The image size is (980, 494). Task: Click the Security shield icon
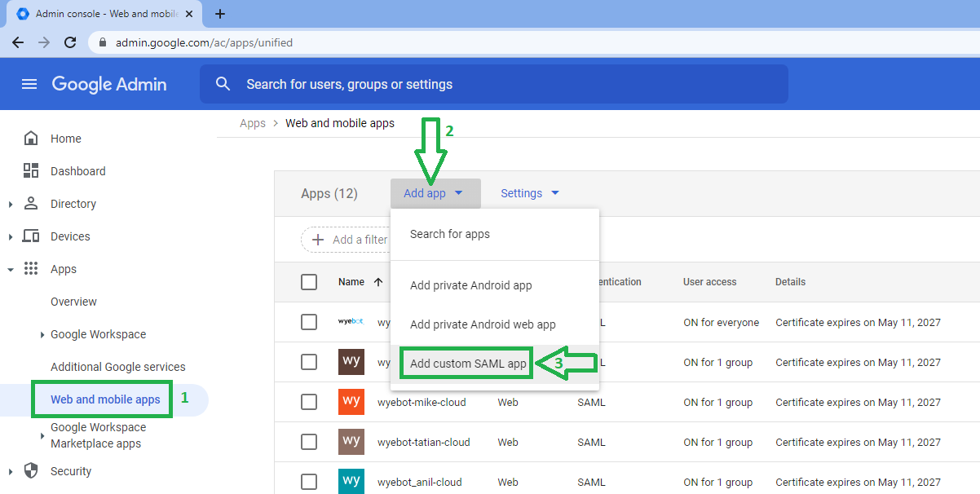point(31,471)
